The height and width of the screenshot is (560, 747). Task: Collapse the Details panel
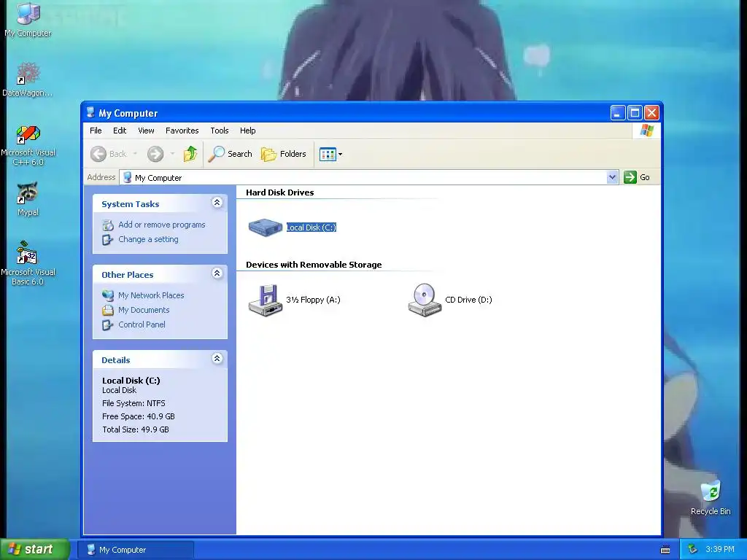[x=217, y=359]
